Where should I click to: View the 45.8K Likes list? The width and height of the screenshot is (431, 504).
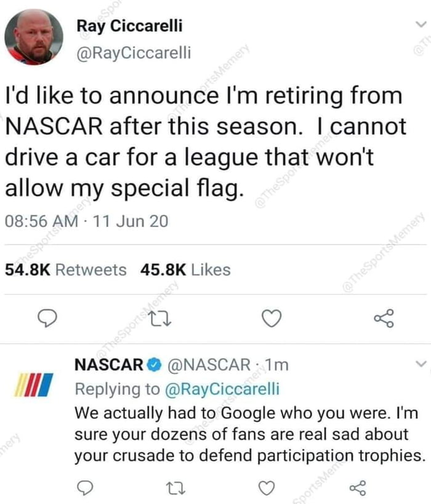[x=185, y=270]
